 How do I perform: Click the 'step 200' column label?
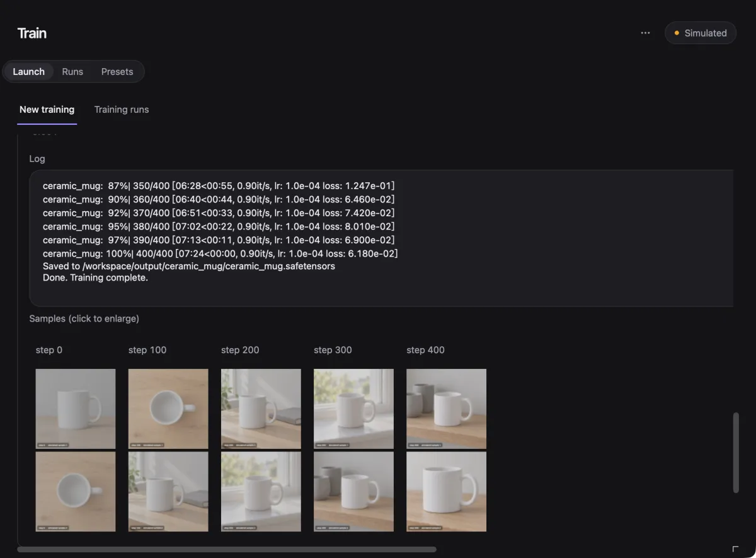pyautogui.click(x=240, y=350)
